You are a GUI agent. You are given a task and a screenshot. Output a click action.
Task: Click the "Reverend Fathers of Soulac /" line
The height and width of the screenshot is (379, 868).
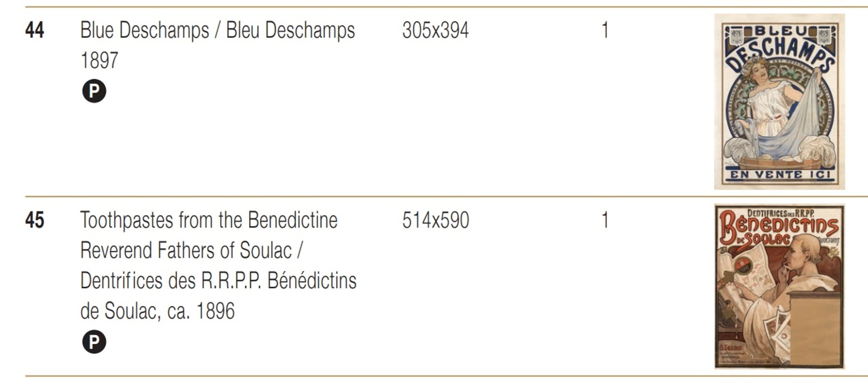[191, 251]
